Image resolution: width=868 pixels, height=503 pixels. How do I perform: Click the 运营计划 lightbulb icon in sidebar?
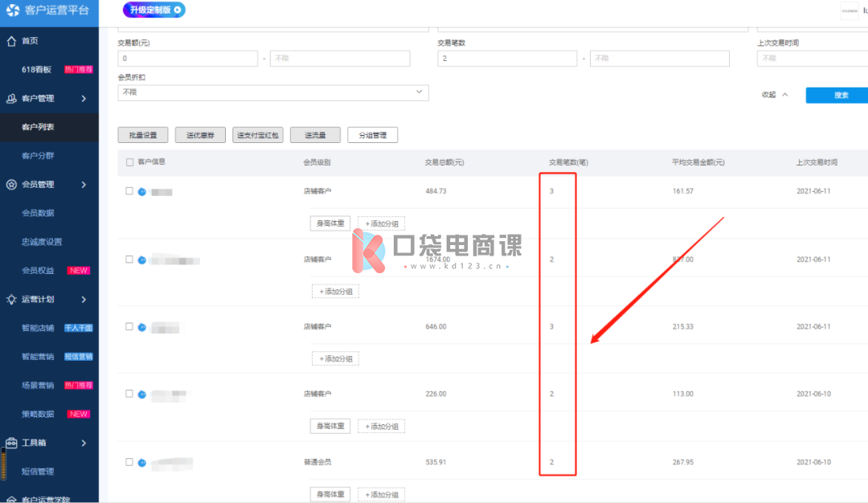coord(11,300)
